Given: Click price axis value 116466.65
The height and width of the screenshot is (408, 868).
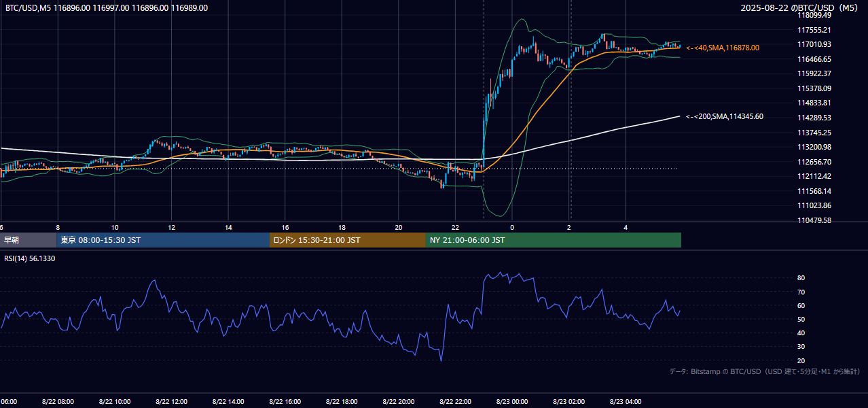Looking at the screenshot, I should [814, 59].
